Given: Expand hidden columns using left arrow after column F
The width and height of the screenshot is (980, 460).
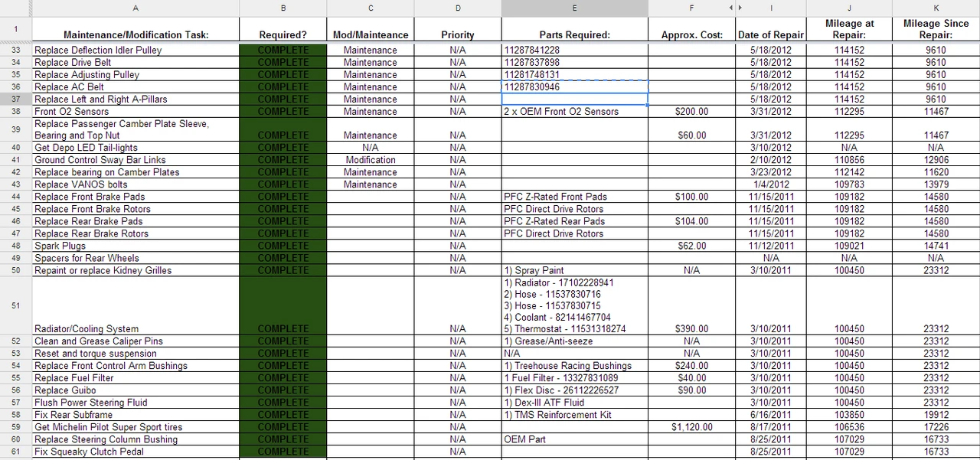Looking at the screenshot, I should (x=730, y=8).
